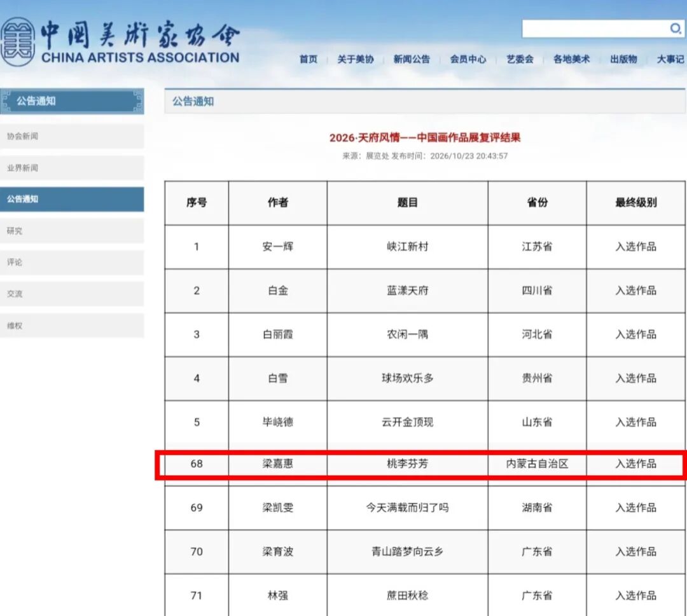Open the 艺委会 navigation item
The width and height of the screenshot is (687, 616).
pyautogui.click(x=520, y=59)
